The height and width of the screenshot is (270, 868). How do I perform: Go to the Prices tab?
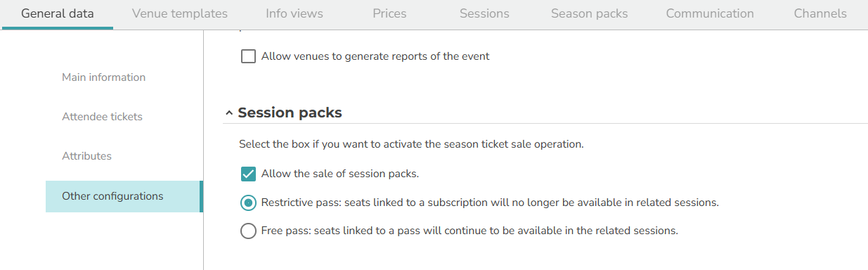389,14
